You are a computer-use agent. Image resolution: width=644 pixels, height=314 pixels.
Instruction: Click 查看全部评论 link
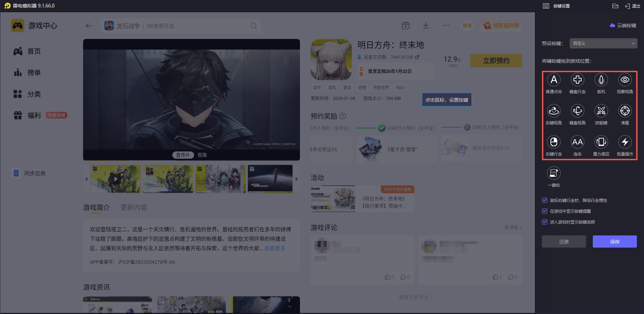coord(416,297)
